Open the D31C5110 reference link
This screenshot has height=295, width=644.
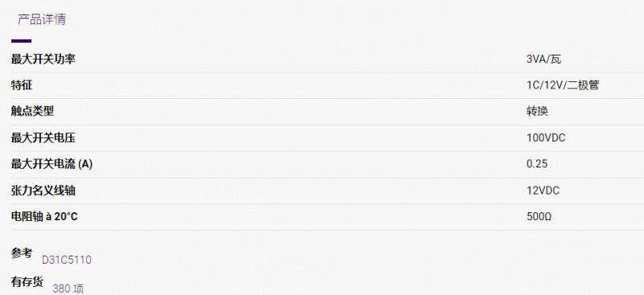tap(67, 260)
